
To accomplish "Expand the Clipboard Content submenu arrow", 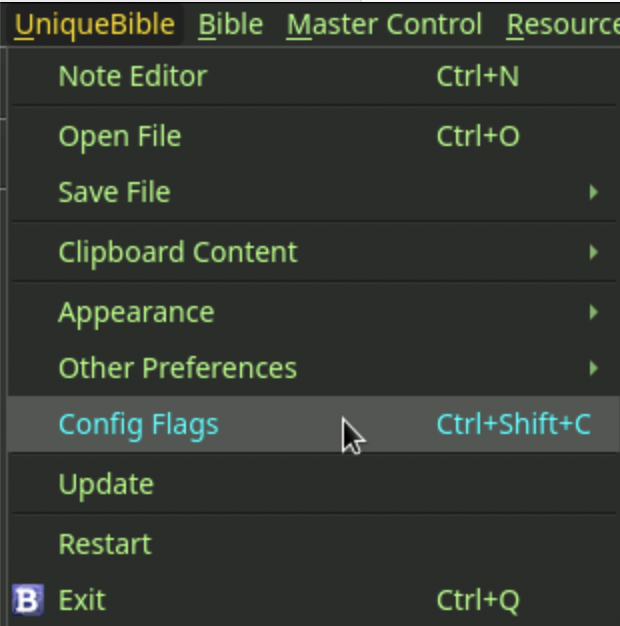I will coord(594,252).
